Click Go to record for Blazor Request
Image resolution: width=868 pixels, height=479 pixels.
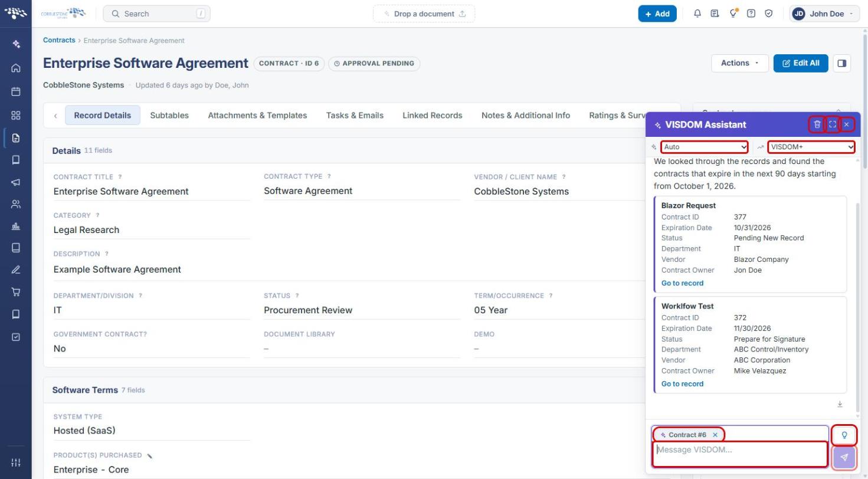click(682, 283)
